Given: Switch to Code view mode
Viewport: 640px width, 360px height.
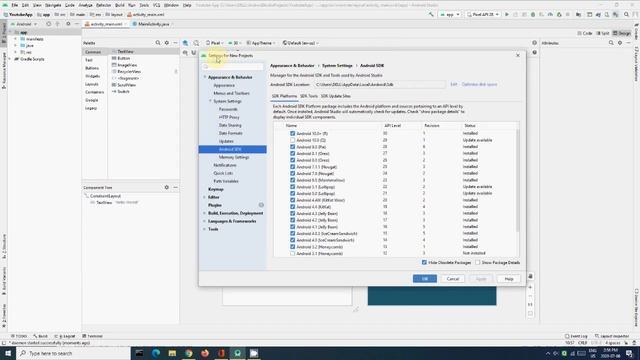Looking at the screenshot, I should coord(585,33).
